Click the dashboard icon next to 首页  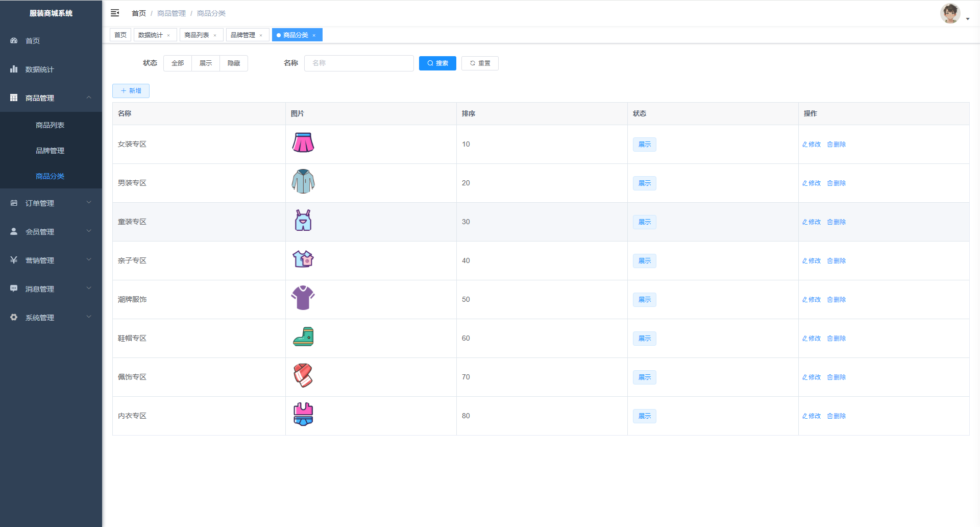click(x=14, y=40)
